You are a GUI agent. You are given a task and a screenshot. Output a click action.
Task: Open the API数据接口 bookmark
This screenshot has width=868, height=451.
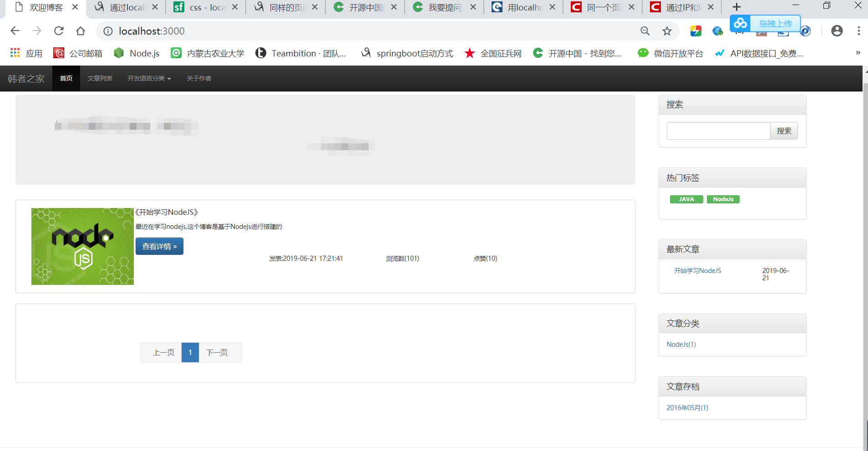[x=759, y=53]
